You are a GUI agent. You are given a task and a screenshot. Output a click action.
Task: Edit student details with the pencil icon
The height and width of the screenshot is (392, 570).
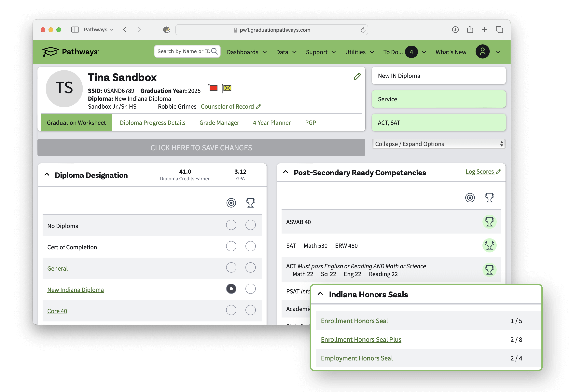(x=357, y=77)
